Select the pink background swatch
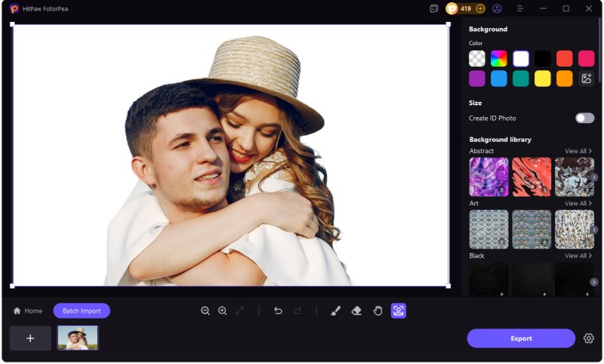Screen dimensions: 604x364 coord(587,59)
